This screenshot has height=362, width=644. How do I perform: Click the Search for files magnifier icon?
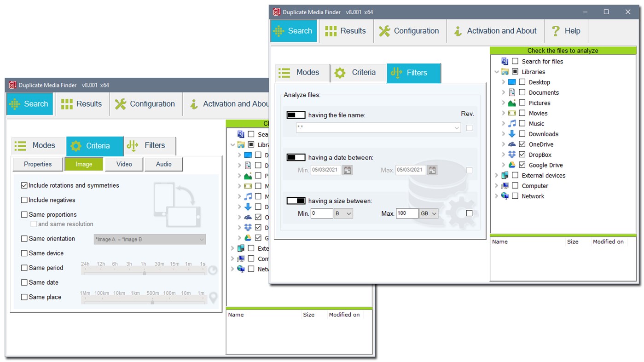pos(505,61)
